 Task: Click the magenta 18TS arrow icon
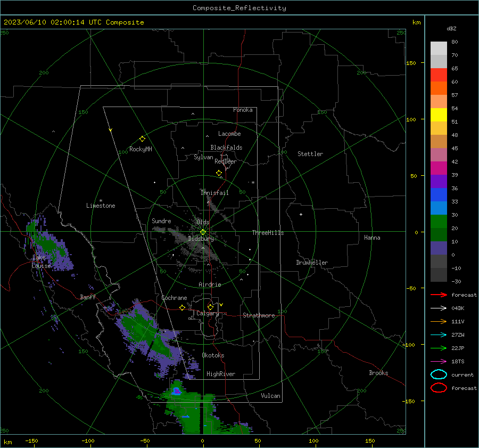point(439,362)
